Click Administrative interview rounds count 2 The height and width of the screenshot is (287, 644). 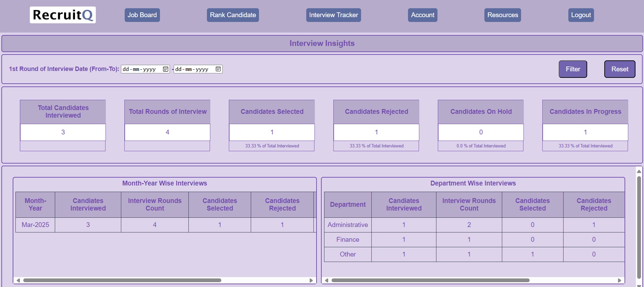[x=469, y=225]
